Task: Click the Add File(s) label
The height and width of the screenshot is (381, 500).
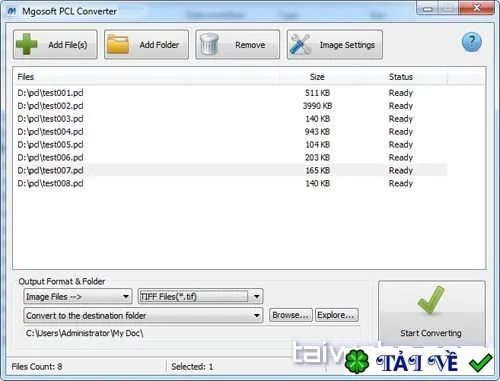Action: click(x=68, y=45)
